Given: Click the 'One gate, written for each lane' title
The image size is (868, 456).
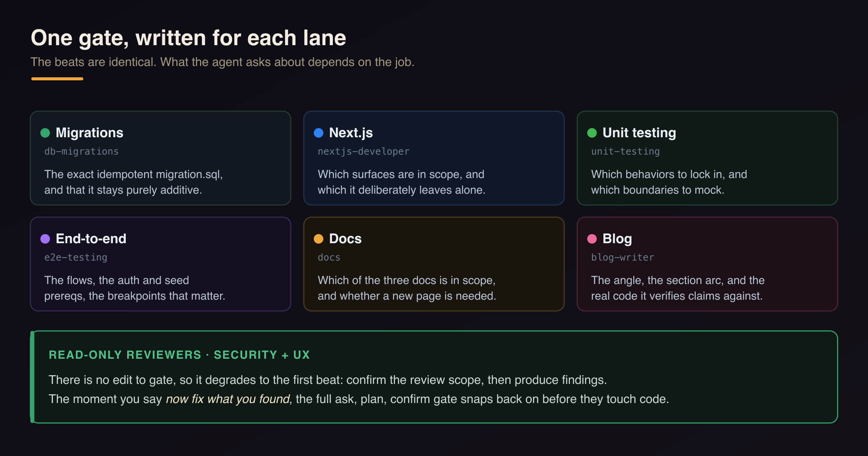Looking at the screenshot, I should tap(188, 38).
